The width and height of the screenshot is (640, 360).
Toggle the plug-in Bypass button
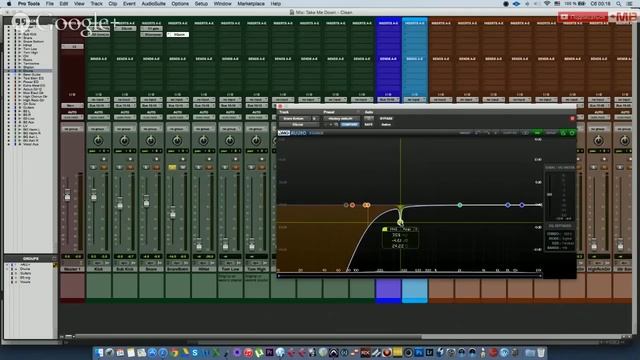point(386,118)
